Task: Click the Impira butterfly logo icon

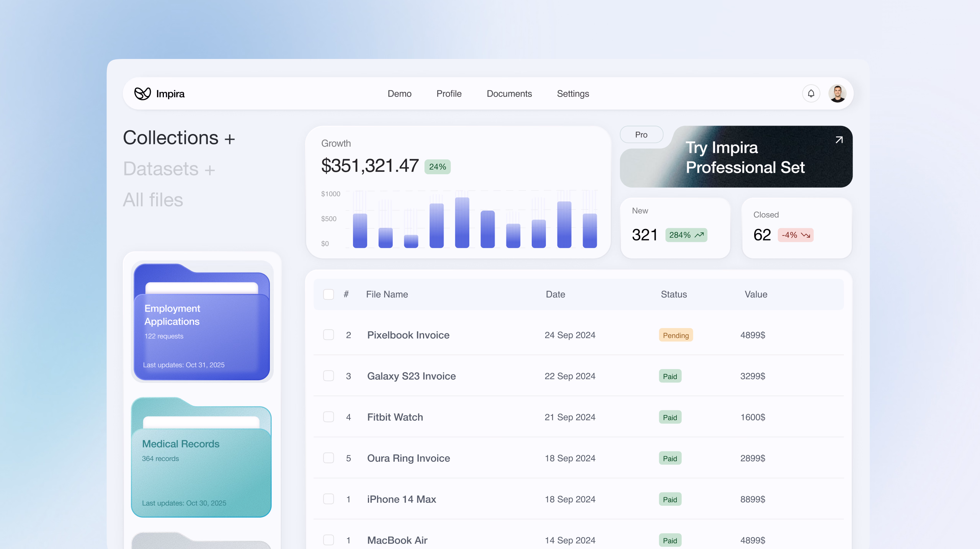Action: click(142, 93)
